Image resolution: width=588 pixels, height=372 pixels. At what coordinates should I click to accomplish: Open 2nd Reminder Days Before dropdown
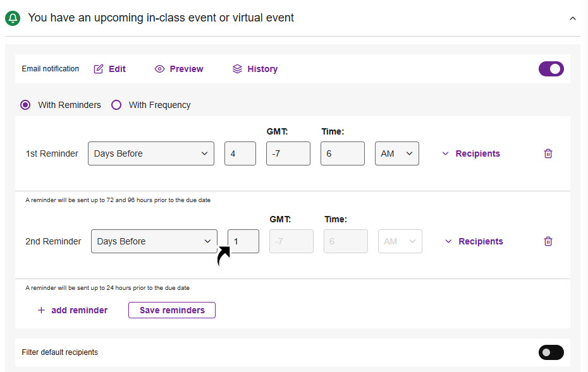[154, 241]
